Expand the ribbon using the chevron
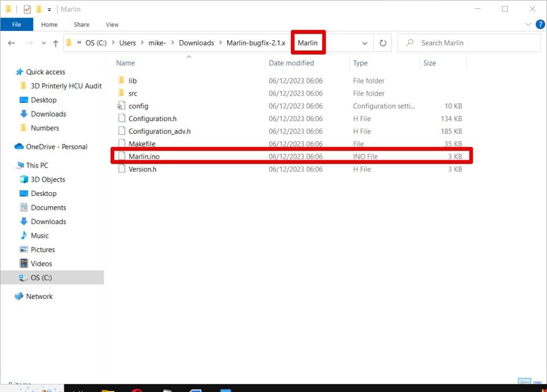Viewport: 547px width, 392px height. (528, 24)
